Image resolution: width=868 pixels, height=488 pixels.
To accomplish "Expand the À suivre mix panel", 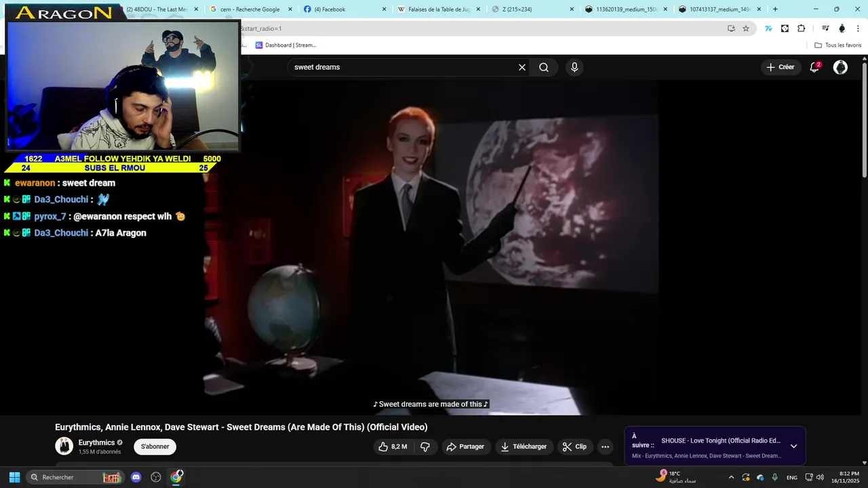I will [793, 446].
